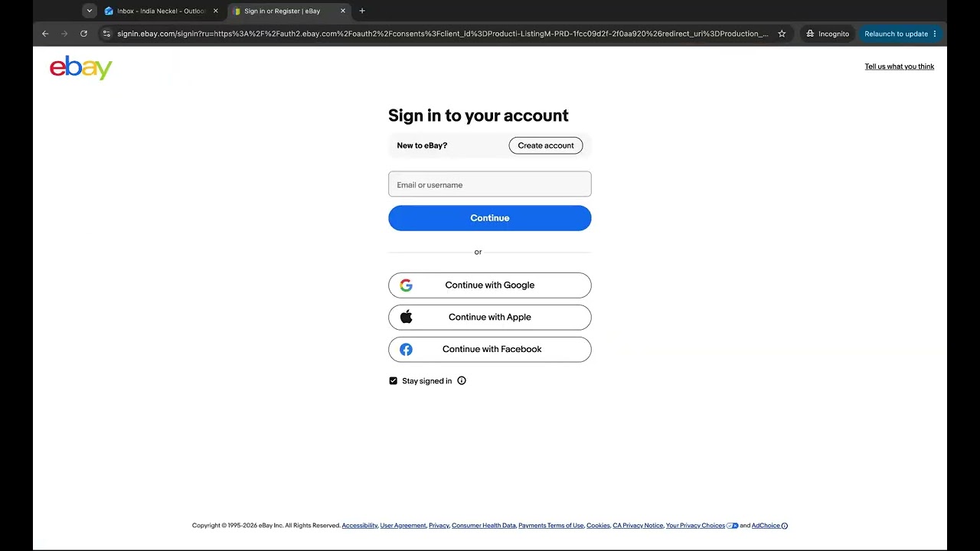Click the Sign in to your account heading
The width and height of the screenshot is (980, 551).
point(479,116)
